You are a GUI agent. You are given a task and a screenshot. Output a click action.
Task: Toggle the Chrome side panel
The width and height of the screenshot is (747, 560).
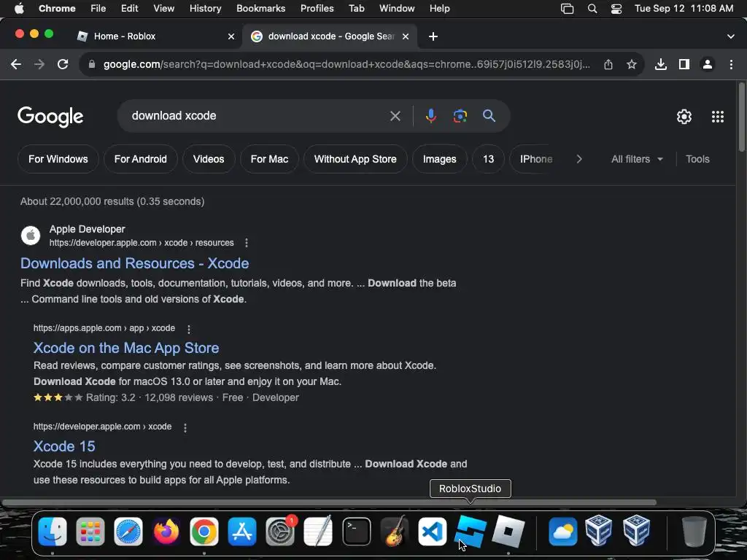(684, 64)
